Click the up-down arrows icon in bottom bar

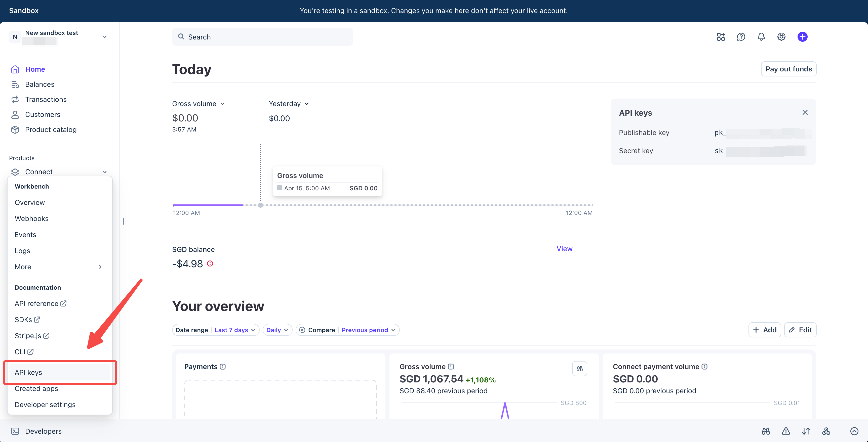(x=806, y=431)
